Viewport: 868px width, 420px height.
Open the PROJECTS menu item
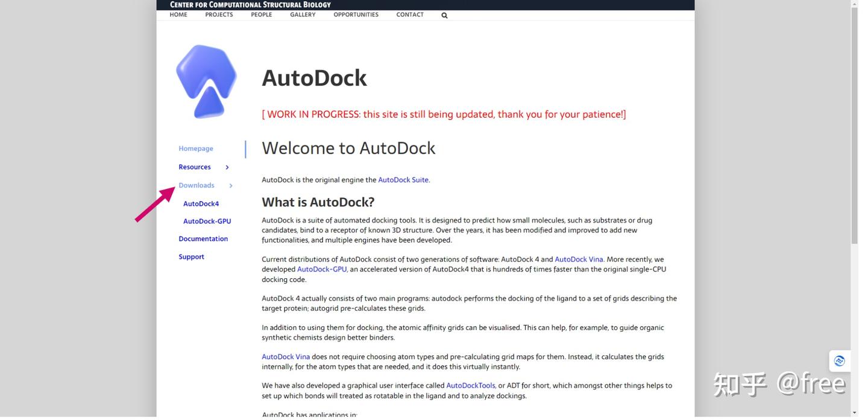coord(218,14)
